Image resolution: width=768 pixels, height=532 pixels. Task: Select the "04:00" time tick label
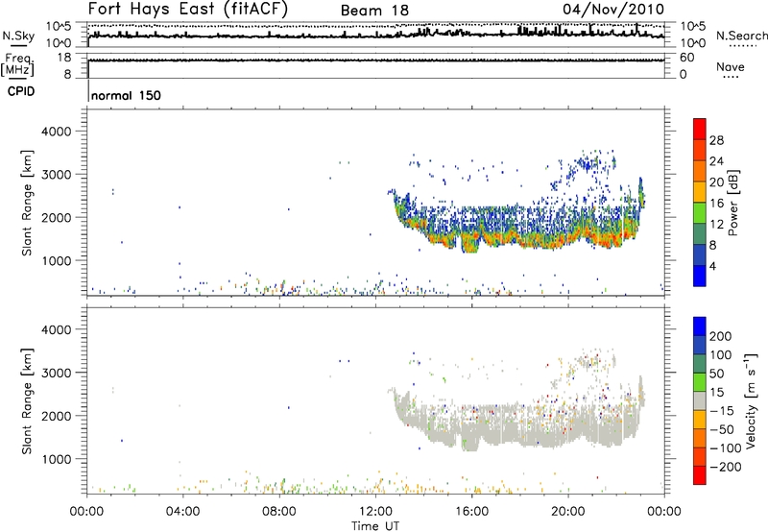(182, 512)
